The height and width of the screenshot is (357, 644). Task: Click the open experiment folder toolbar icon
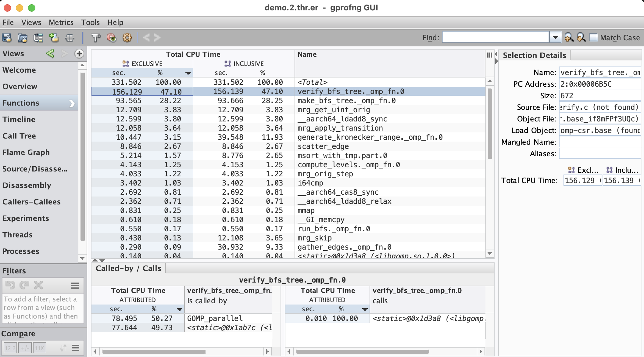[x=23, y=38]
